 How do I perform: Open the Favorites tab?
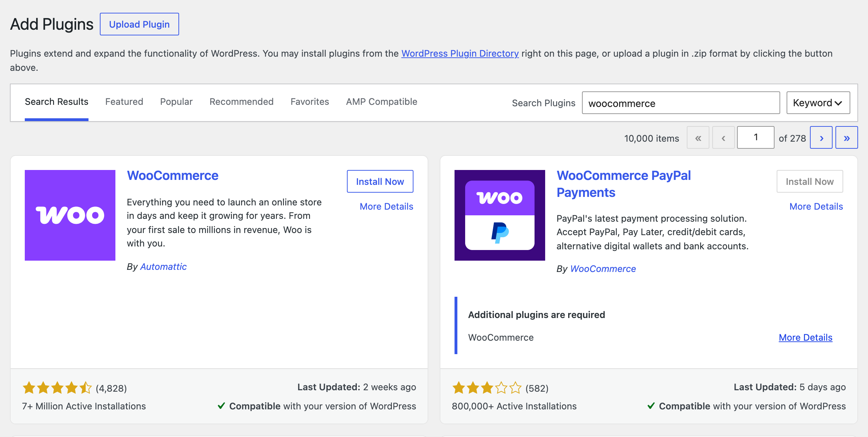pyautogui.click(x=310, y=102)
